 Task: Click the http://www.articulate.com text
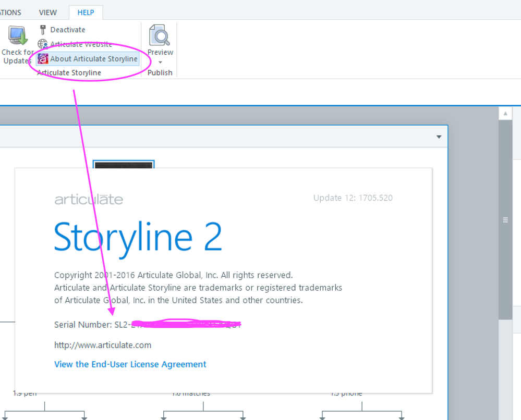click(103, 345)
